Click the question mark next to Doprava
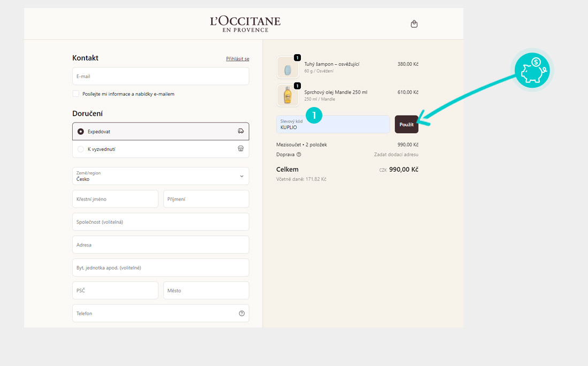Screen dimensions: 588x366 pyautogui.click(x=299, y=155)
